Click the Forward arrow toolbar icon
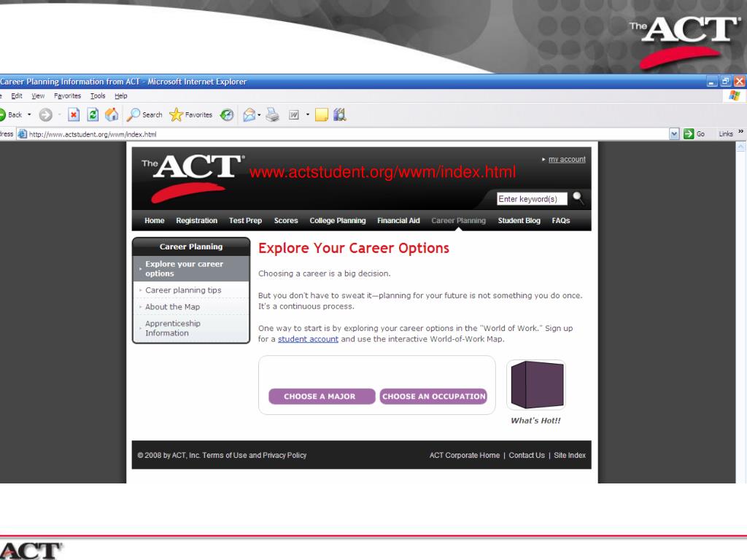This screenshot has height=560, width=747. [x=46, y=114]
